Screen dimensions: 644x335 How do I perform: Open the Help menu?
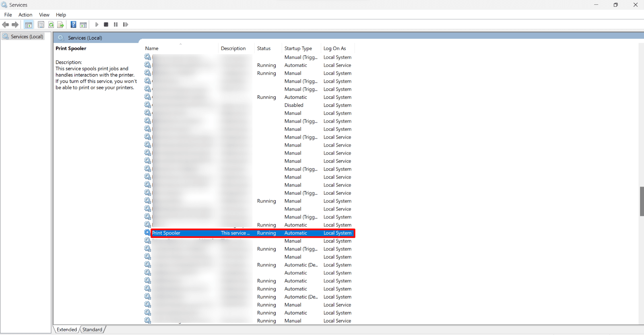tap(61, 15)
